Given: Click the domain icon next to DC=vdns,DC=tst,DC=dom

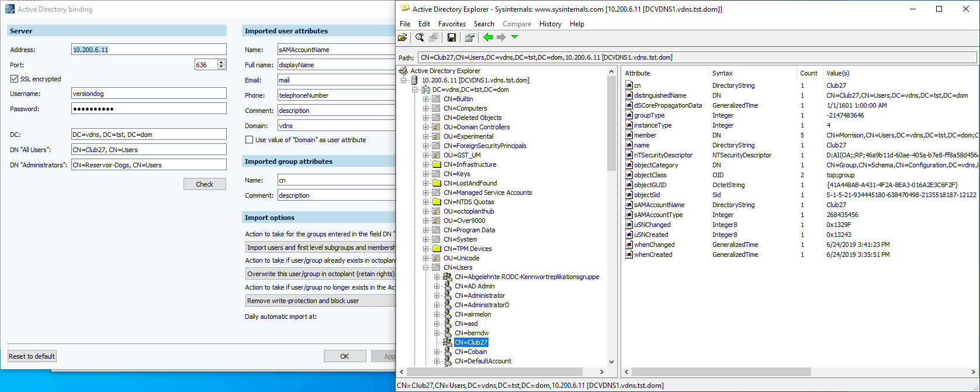Looking at the screenshot, I should click(x=426, y=90).
